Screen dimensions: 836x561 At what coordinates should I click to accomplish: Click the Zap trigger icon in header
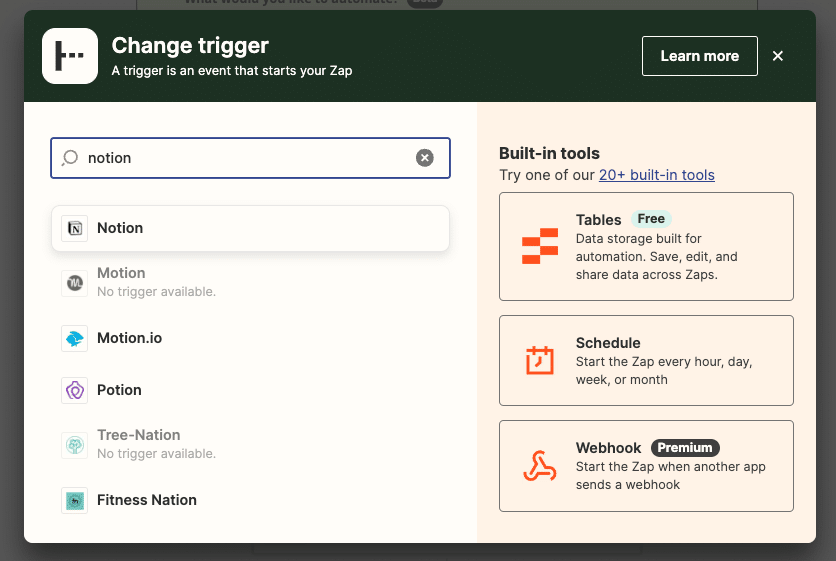click(70, 56)
